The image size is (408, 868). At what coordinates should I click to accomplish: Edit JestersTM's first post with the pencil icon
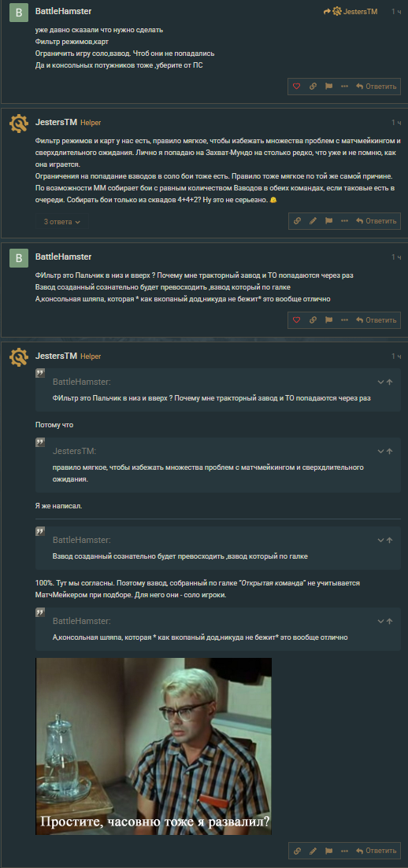click(x=313, y=221)
